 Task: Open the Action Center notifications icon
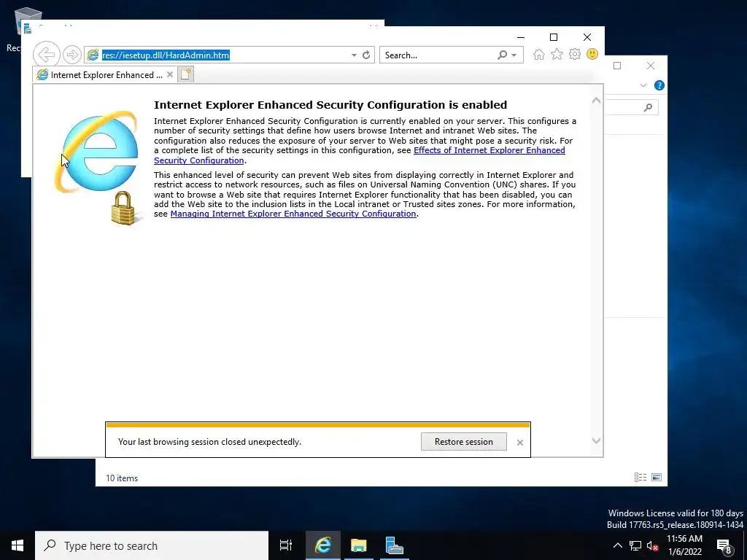coord(724,546)
